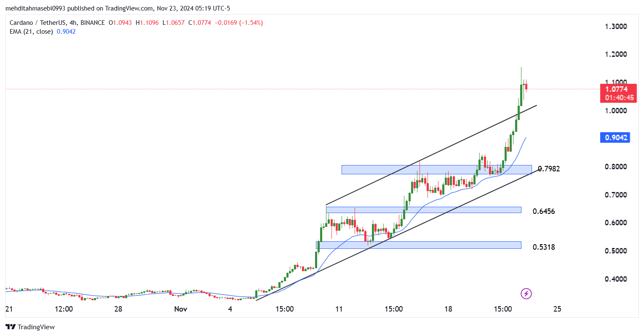
Task: Click the 18 date label on time axis
Action: pyautogui.click(x=448, y=309)
